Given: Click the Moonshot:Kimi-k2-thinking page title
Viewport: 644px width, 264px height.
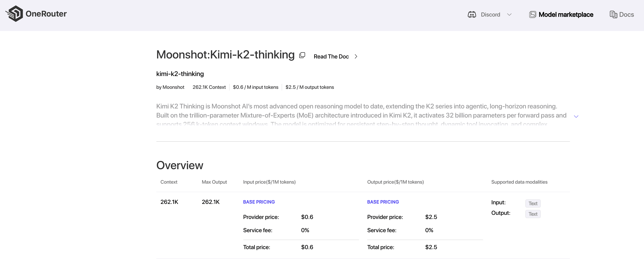Looking at the screenshot, I should [x=225, y=55].
